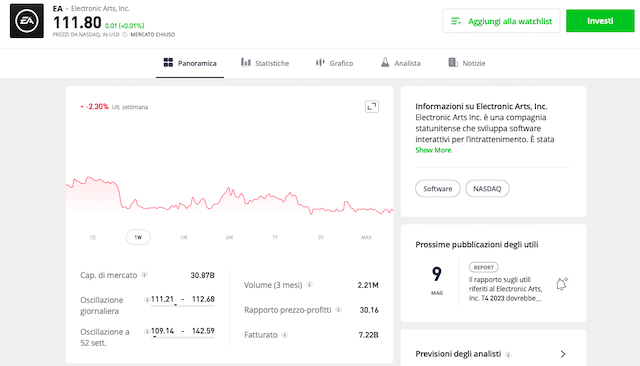Image resolution: width=640 pixels, height=366 pixels.
Task: Click the earnings date 9 MAG
Action: click(x=437, y=280)
